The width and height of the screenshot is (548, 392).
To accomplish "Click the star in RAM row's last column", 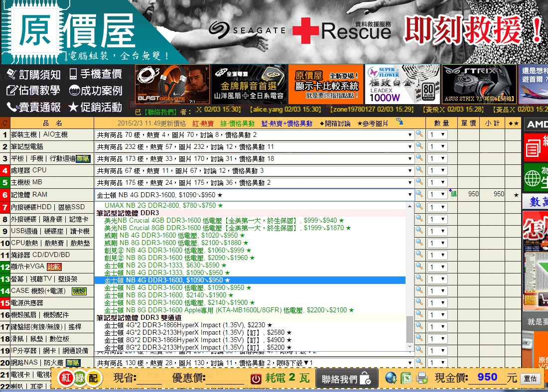I will (x=516, y=195).
